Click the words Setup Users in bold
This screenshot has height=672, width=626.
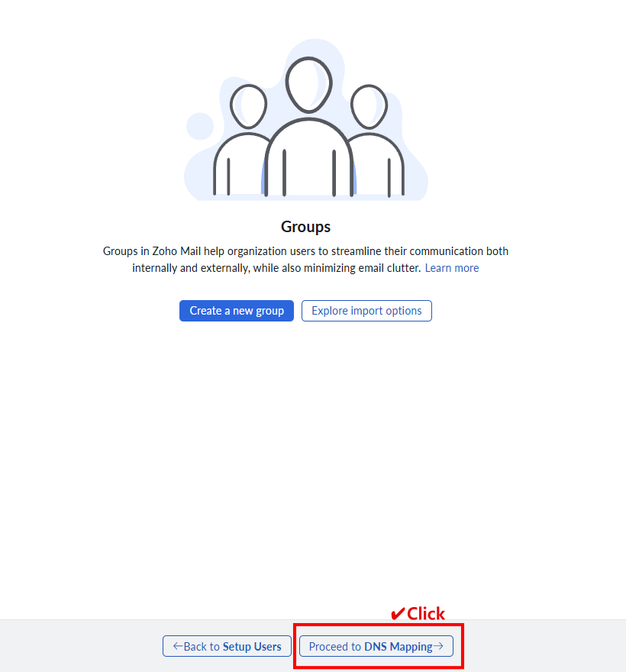[x=252, y=646]
